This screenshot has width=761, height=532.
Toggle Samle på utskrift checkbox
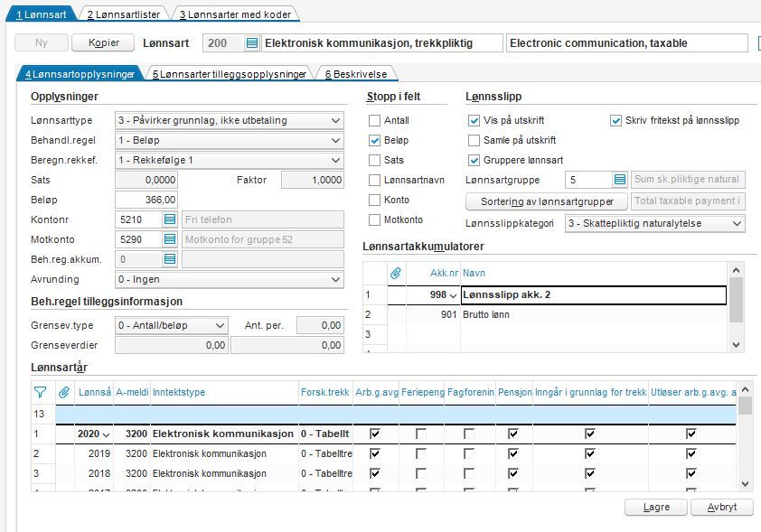pyautogui.click(x=474, y=140)
